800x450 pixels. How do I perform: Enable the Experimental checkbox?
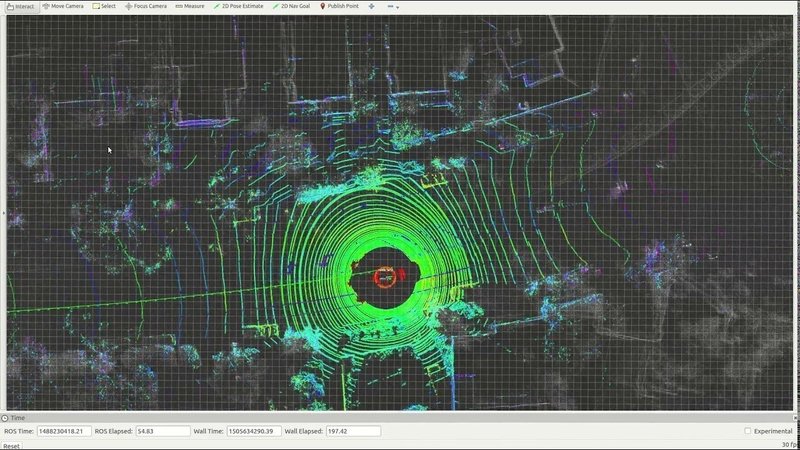point(747,431)
